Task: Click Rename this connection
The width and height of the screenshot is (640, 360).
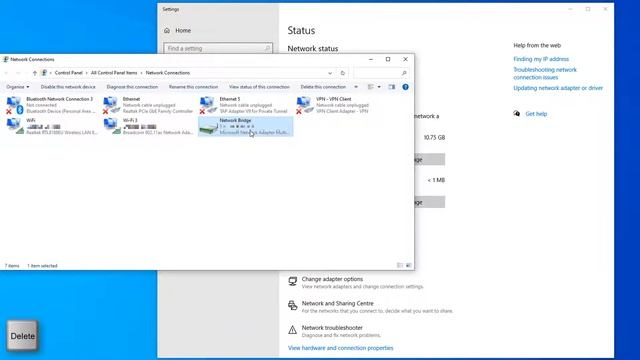Action: [193, 87]
